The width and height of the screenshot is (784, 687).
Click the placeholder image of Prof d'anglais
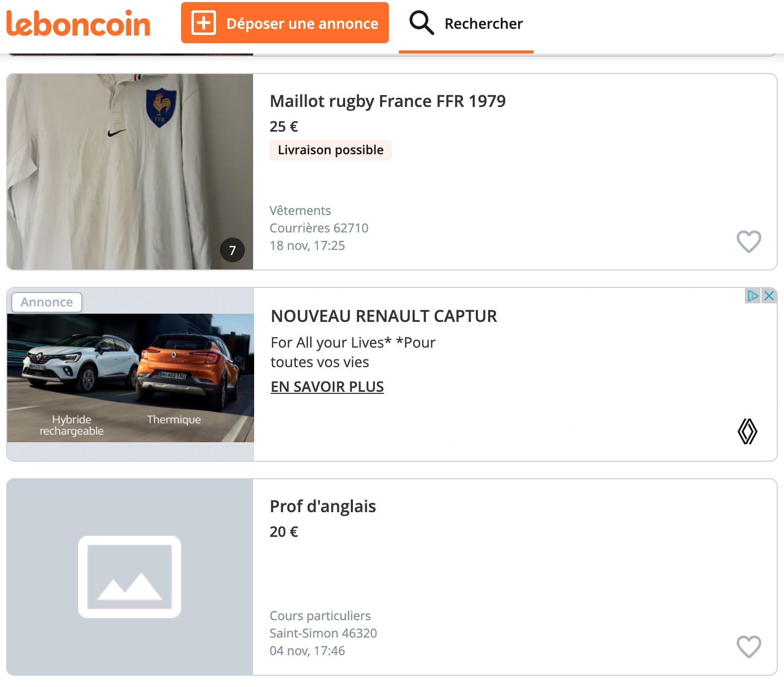tap(130, 577)
